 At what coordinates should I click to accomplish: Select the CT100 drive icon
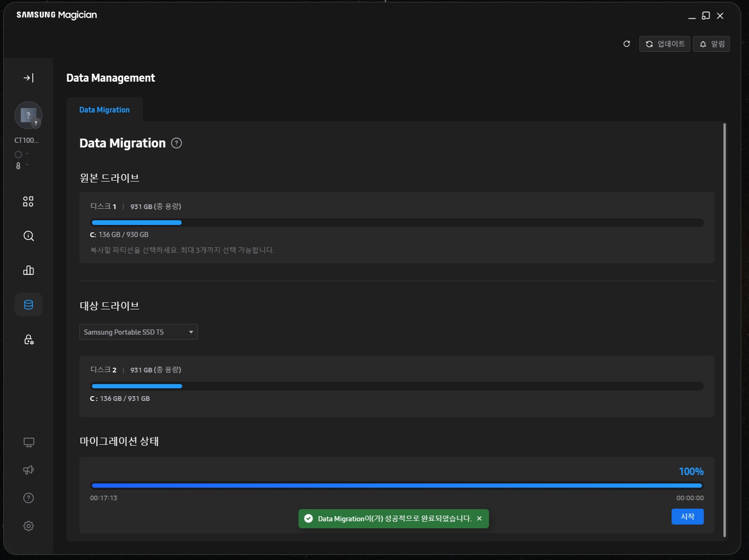point(28,115)
